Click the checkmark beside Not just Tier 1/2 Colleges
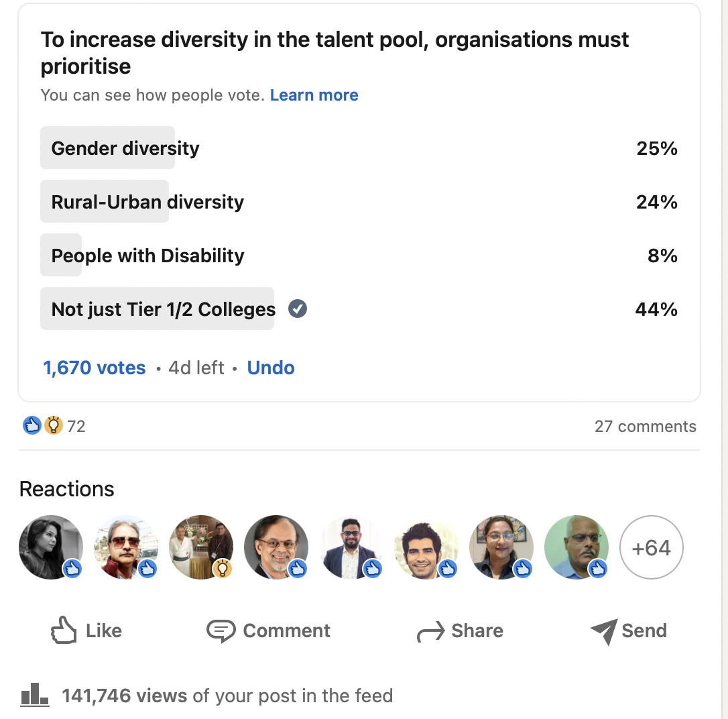This screenshot has width=728, height=719. pos(298,309)
